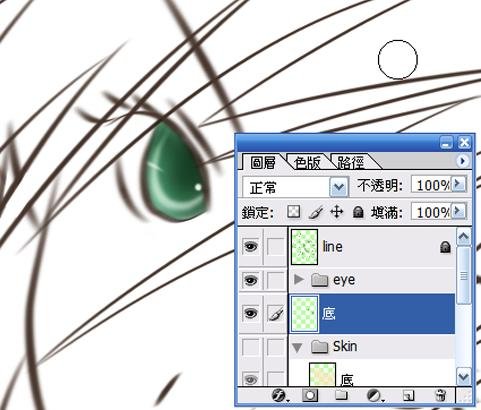Image resolution: width=481 pixels, height=410 pixels.
Task: Open the 不透明 opacity slider arrow
Action: 459,184
